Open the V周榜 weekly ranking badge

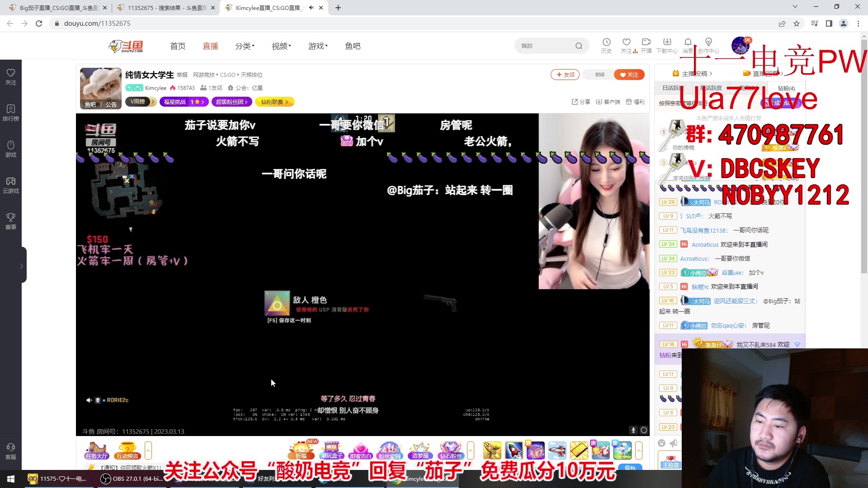tap(141, 102)
